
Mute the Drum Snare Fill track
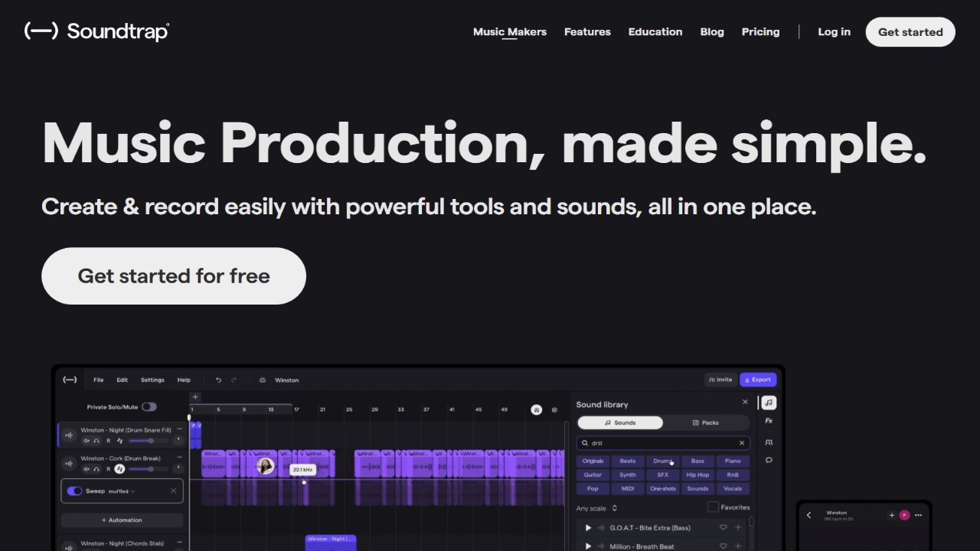pyautogui.click(x=87, y=441)
